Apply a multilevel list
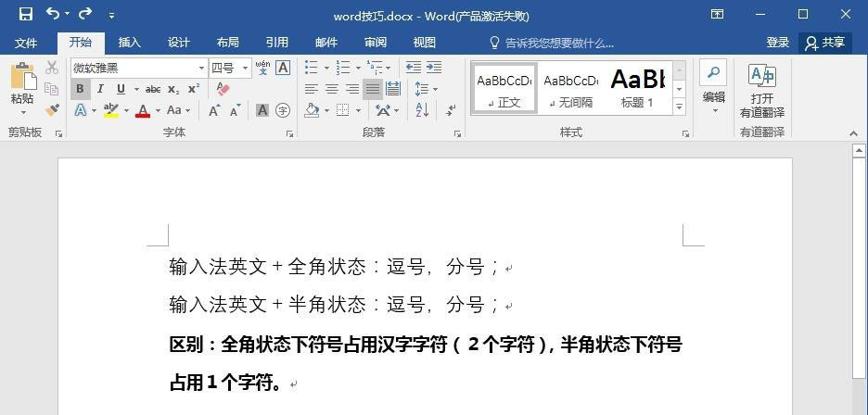The width and height of the screenshot is (868, 415). pos(375,68)
